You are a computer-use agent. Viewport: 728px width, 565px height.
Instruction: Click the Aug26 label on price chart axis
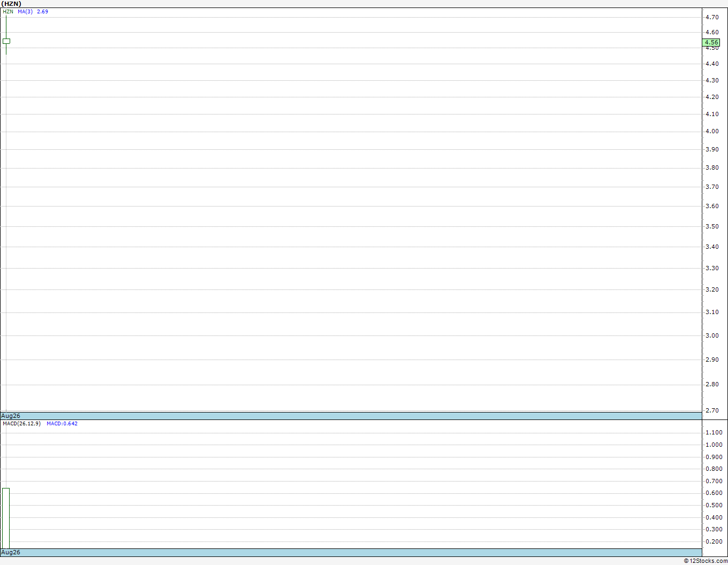pos(11,416)
